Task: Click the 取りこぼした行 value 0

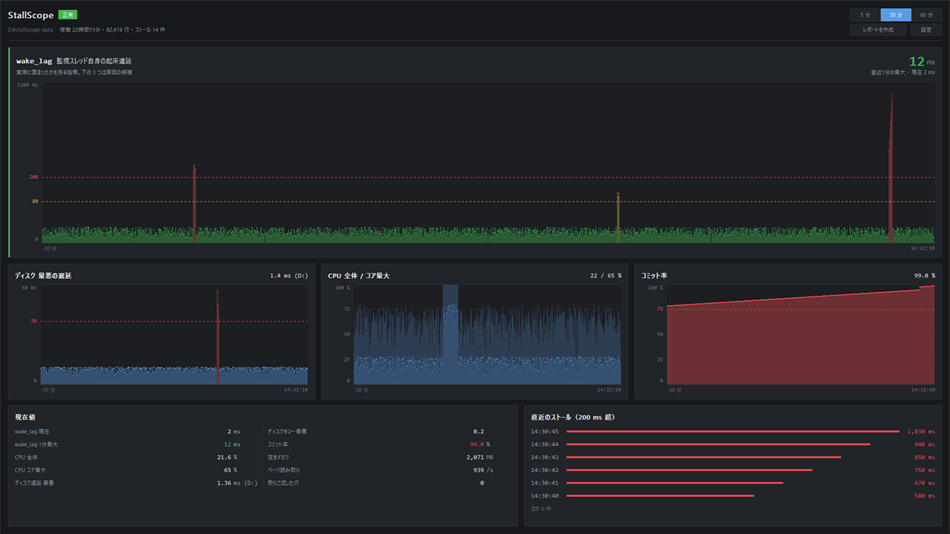Action: [x=482, y=483]
